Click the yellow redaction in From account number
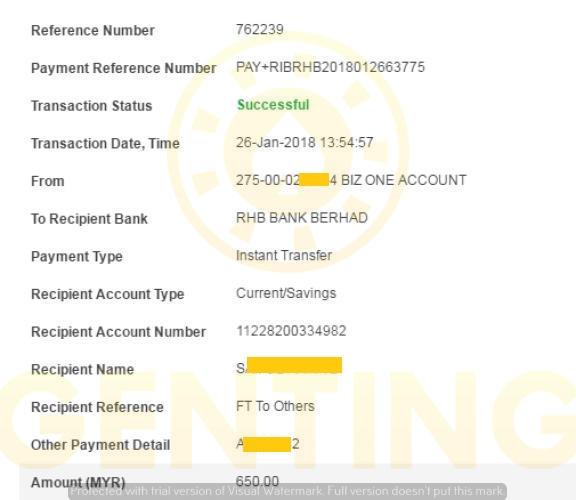The image size is (576, 500). tap(314, 180)
